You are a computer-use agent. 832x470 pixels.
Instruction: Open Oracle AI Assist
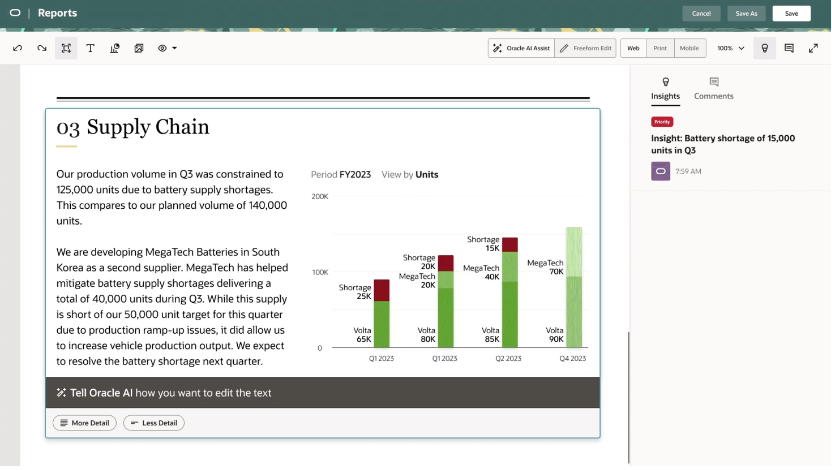521,48
